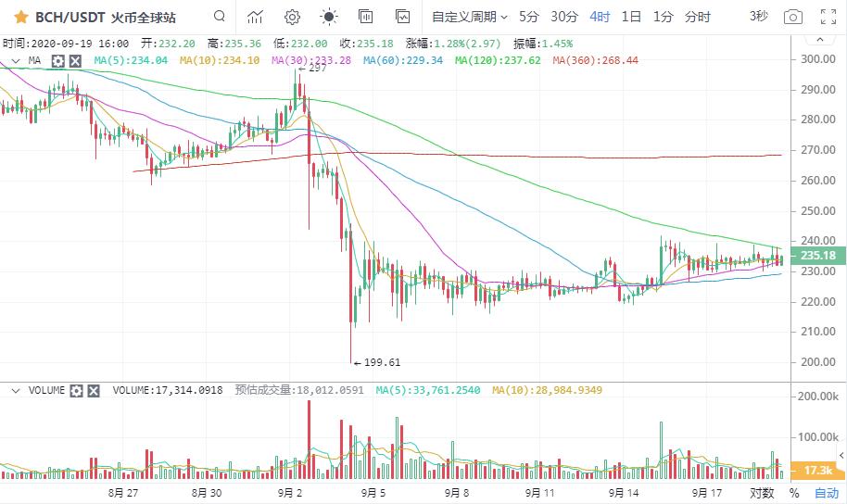Toggle percent scale button

coord(793,493)
